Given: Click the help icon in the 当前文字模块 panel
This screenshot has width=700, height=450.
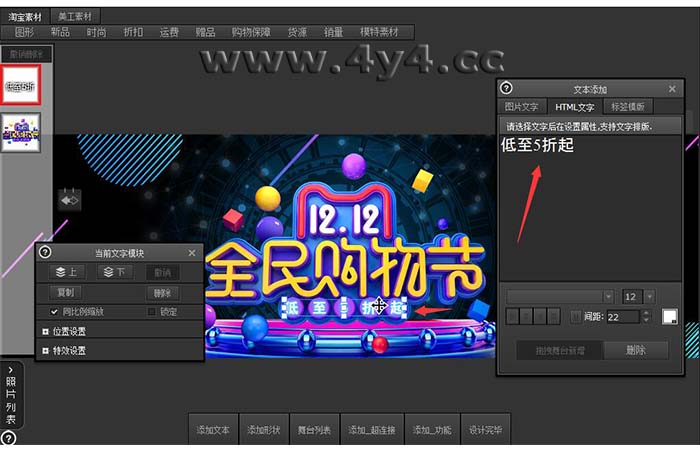Looking at the screenshot, I should point(45,253).
